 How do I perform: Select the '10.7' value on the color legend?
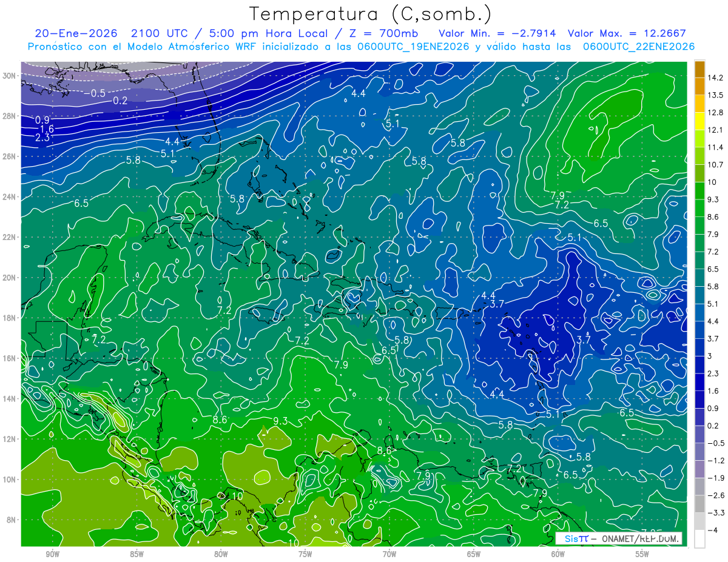click(x=715, y=165)
